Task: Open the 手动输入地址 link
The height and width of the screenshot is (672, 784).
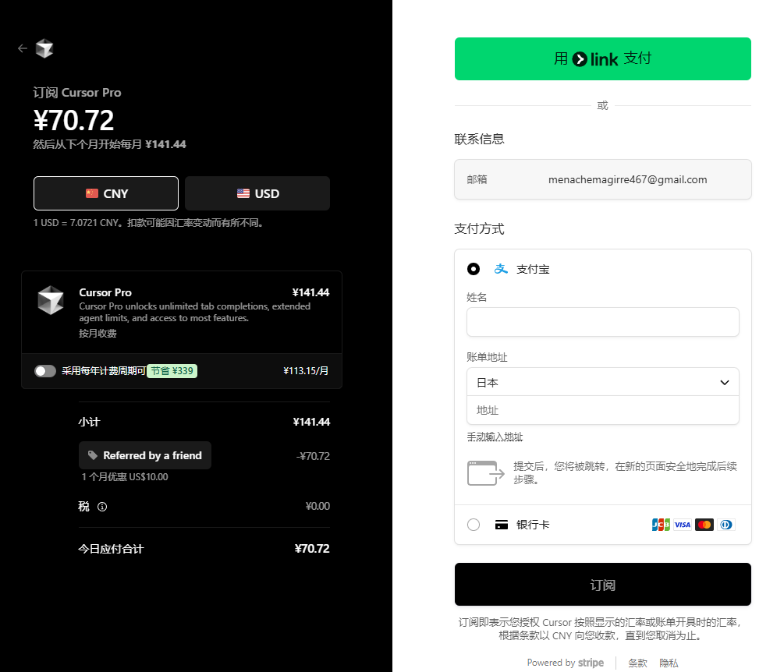Action: point(495,437)
